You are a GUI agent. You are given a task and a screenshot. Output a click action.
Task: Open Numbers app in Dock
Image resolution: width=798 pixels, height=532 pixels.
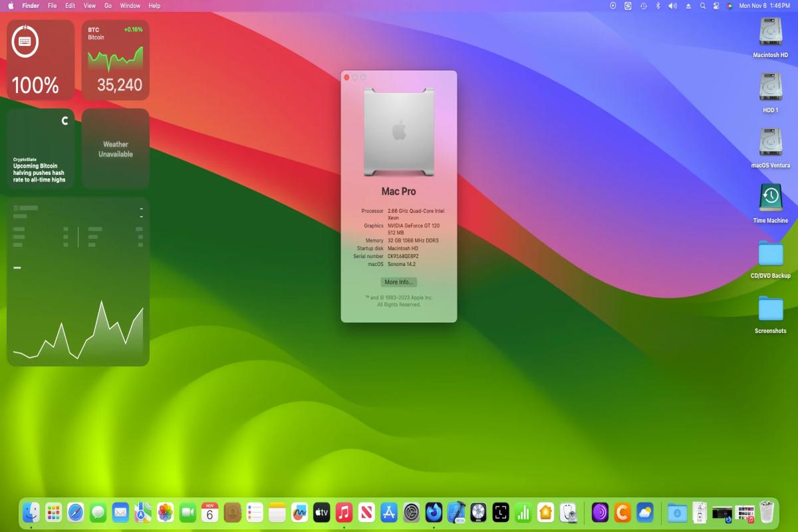523,513
